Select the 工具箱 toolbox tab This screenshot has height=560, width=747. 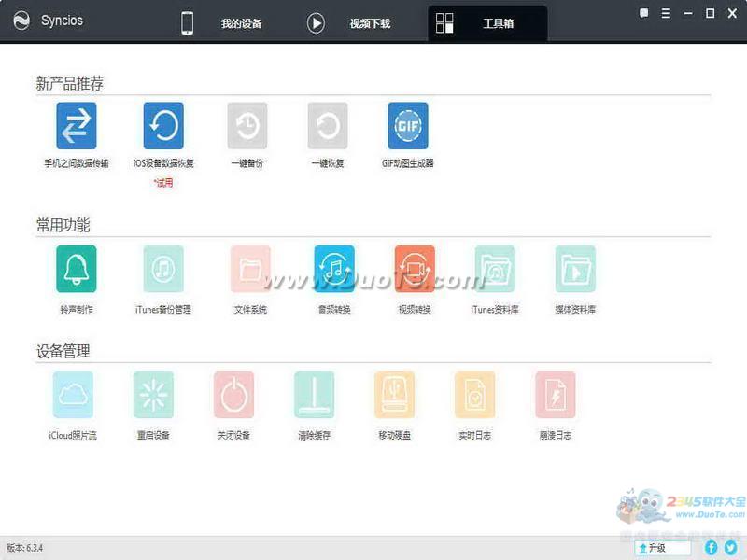tap(487, 23)
